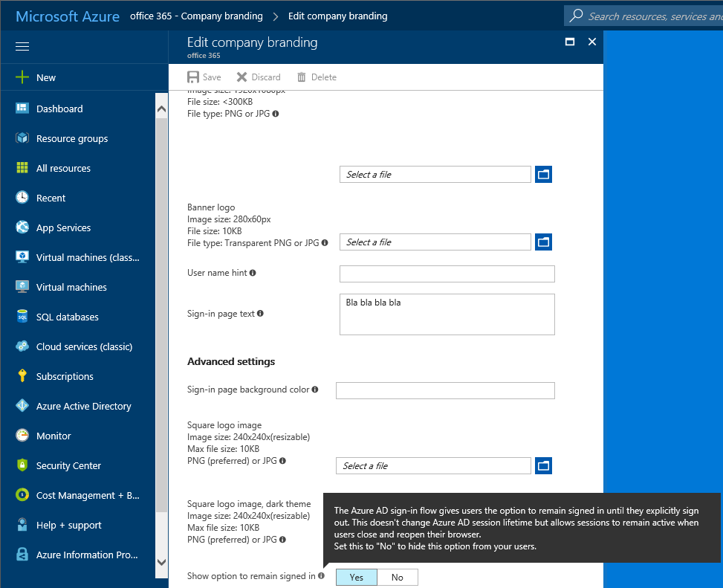
Task: Click the green plus New icon
Action: click(x=22, y=77)
